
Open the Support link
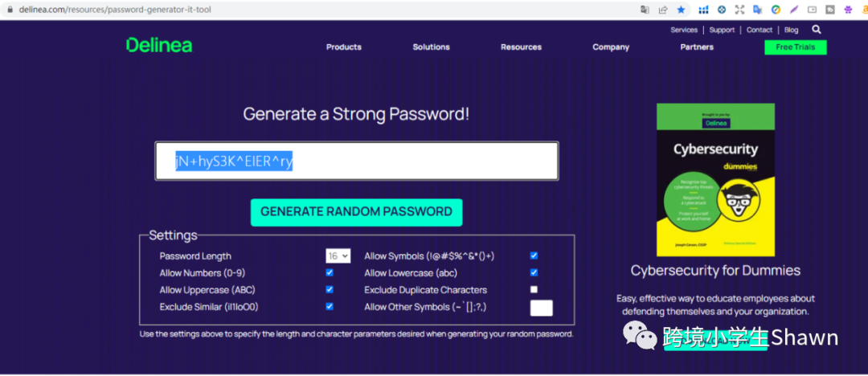[722, 30]
